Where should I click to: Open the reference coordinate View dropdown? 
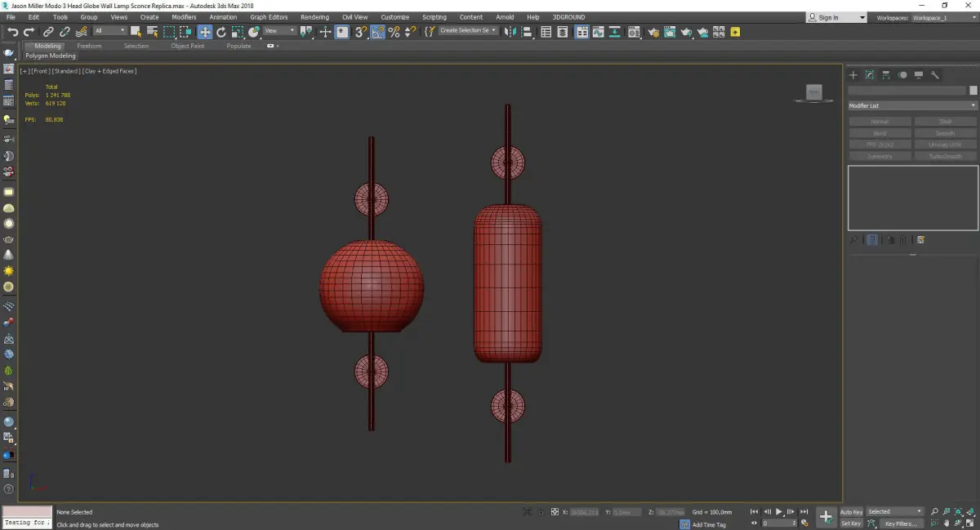[279, 31]
